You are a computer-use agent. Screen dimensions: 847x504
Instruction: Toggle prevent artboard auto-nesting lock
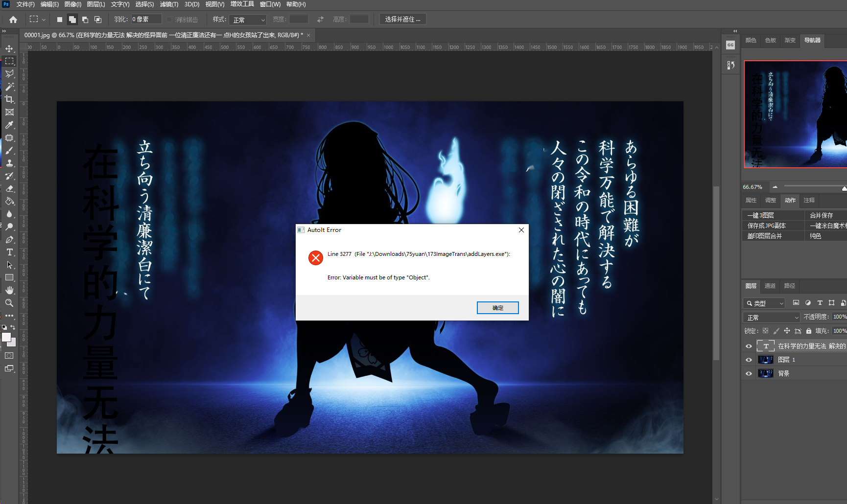(798, 331)
